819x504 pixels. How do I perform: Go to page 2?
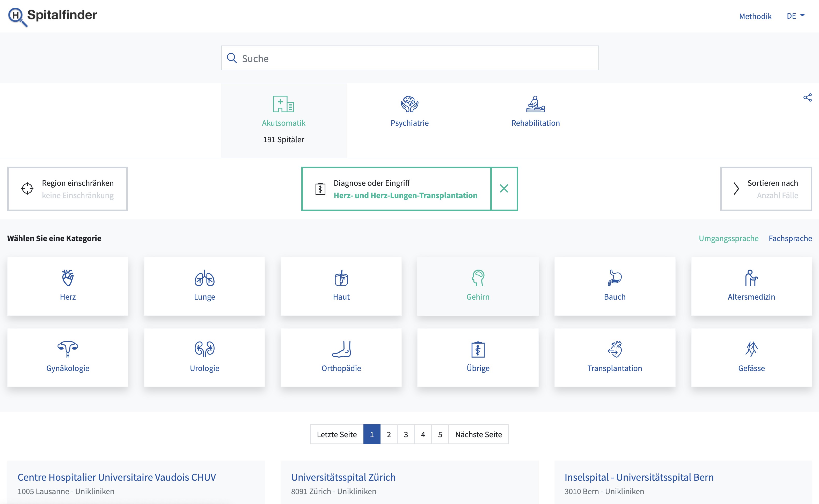click(x=389, y=434)
